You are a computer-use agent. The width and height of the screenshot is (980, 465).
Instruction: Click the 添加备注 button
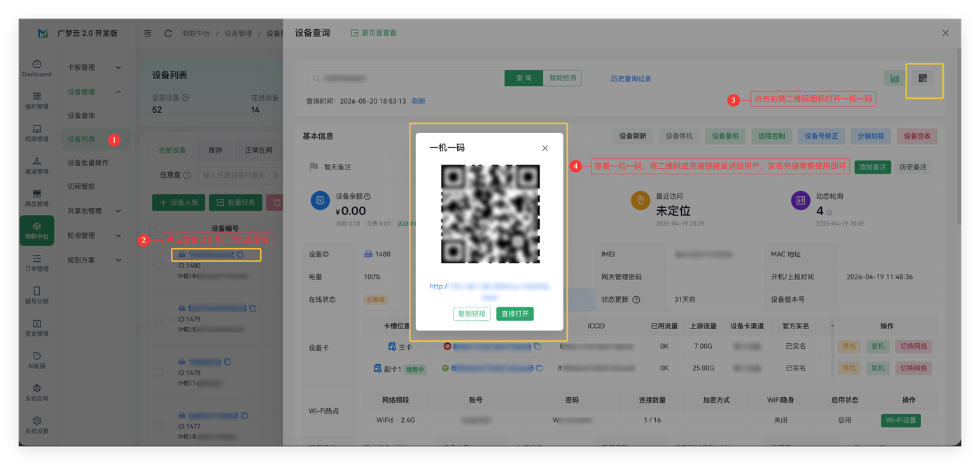(x=873, y=167)
